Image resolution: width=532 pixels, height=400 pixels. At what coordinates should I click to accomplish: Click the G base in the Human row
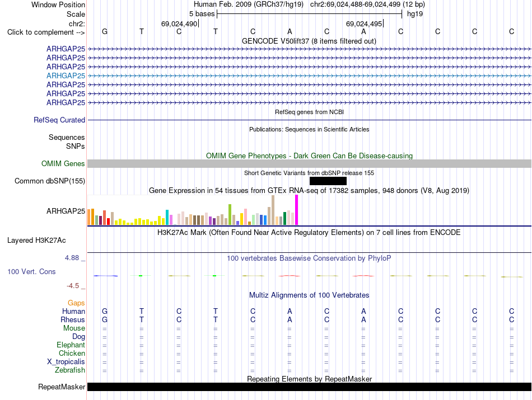pos(105,311)
